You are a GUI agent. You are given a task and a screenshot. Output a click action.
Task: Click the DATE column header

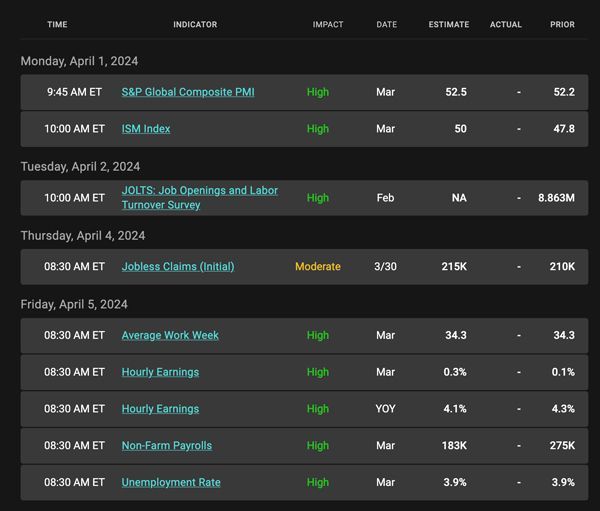(386, 24)
